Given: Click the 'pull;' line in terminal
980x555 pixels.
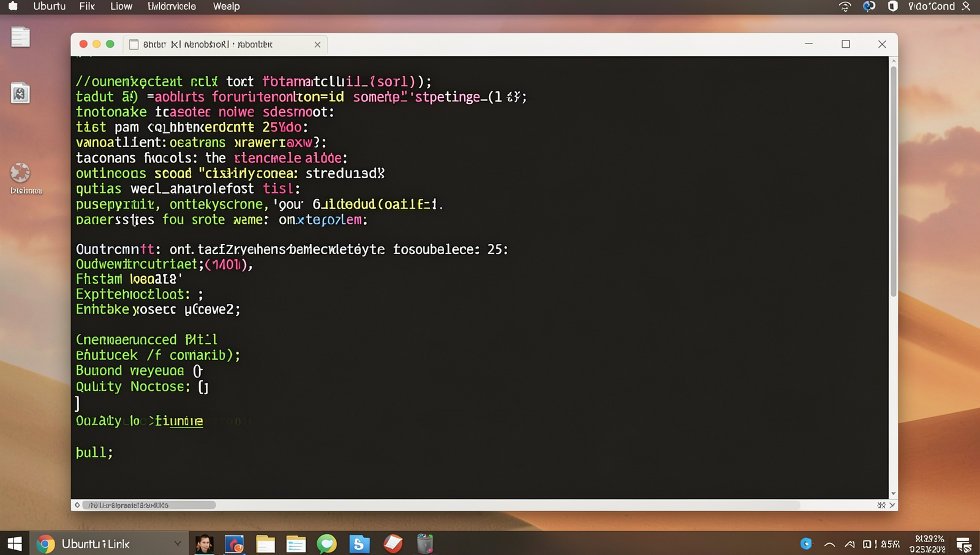Looking at the screenshot, I should (94, 453).
